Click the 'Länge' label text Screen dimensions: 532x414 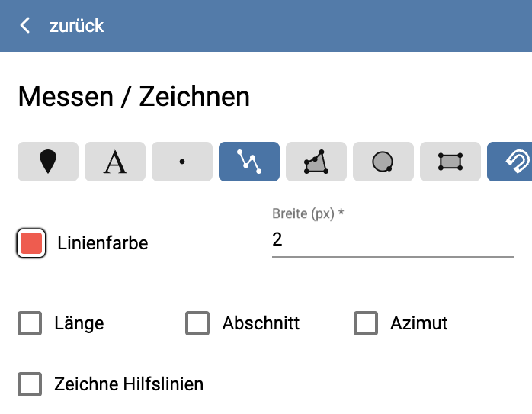point(79,323)
